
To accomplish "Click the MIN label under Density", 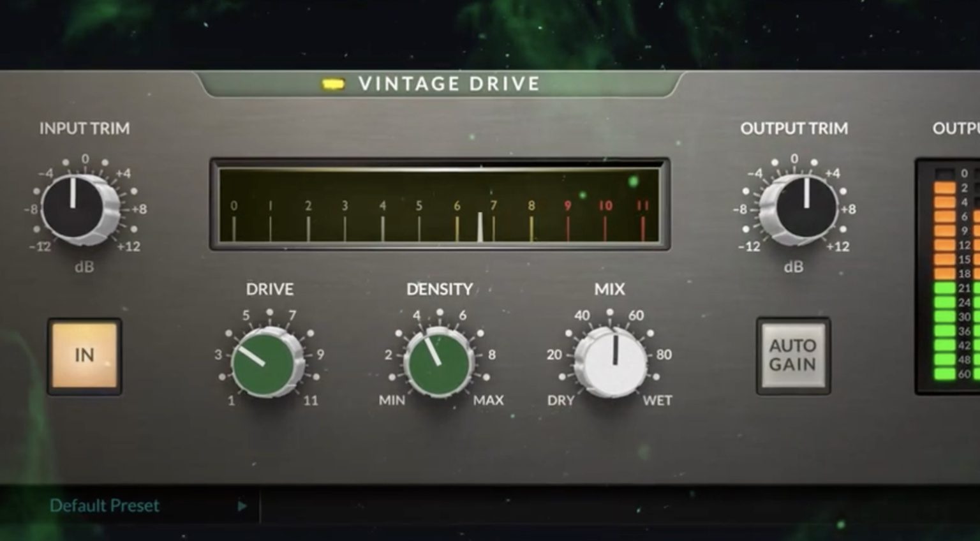I will click(x=392, y=401).
